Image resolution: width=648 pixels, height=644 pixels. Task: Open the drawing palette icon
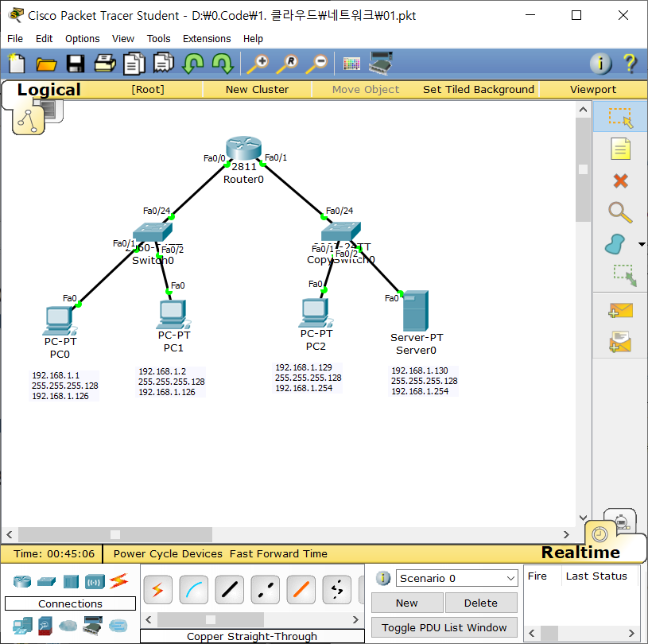pos(351,64)
